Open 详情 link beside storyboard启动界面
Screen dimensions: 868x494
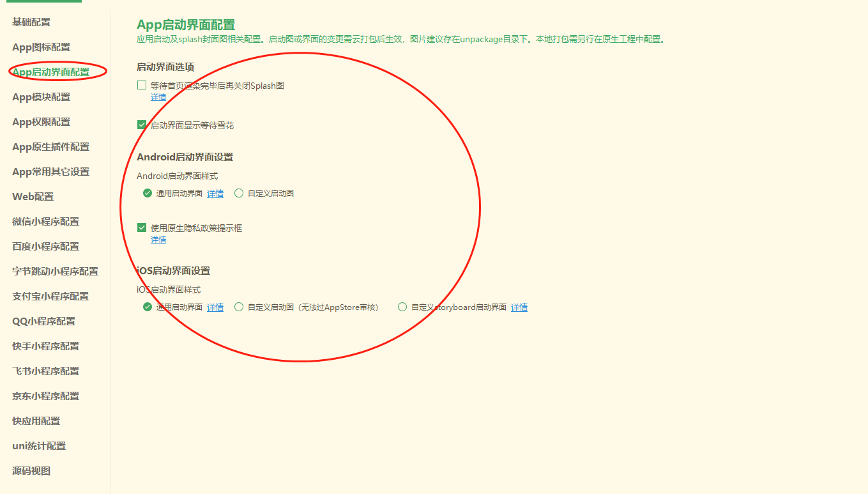coord(519,307)
